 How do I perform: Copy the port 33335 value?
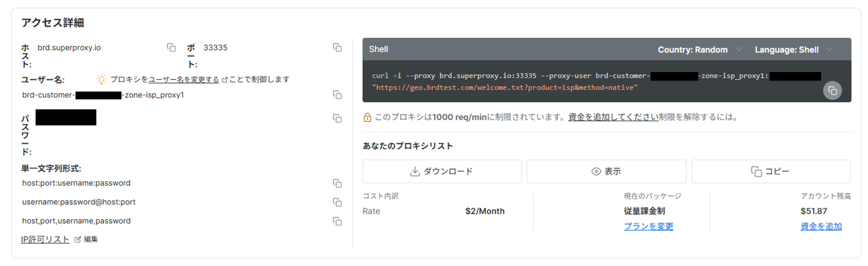click(337, 48)
